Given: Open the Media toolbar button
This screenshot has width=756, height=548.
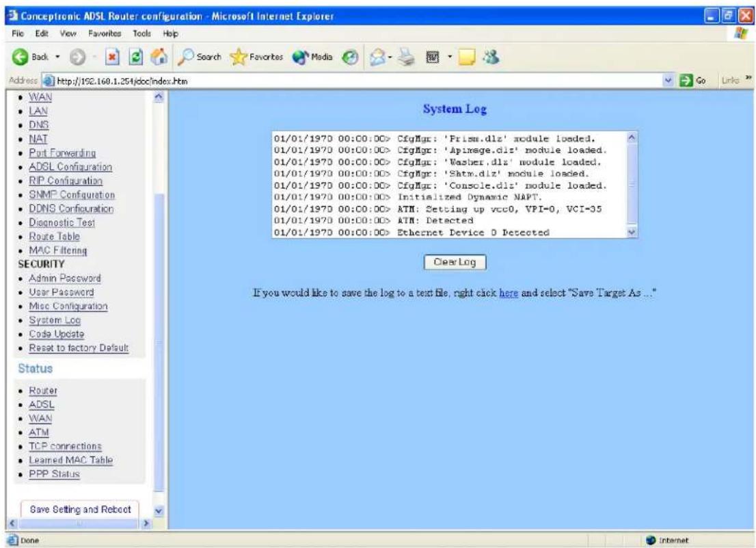Looking at the screenshot, I should click(312, 57).
